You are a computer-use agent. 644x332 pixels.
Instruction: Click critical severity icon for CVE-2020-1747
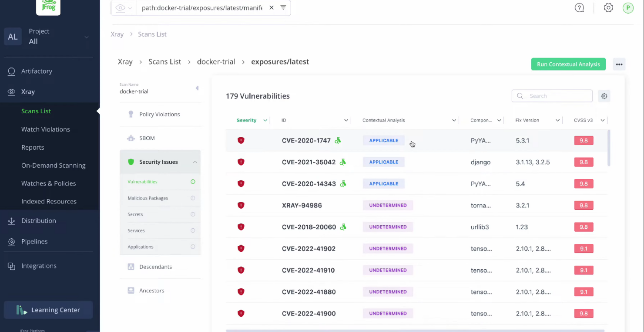pyautogui.click(x=241, y=140)
